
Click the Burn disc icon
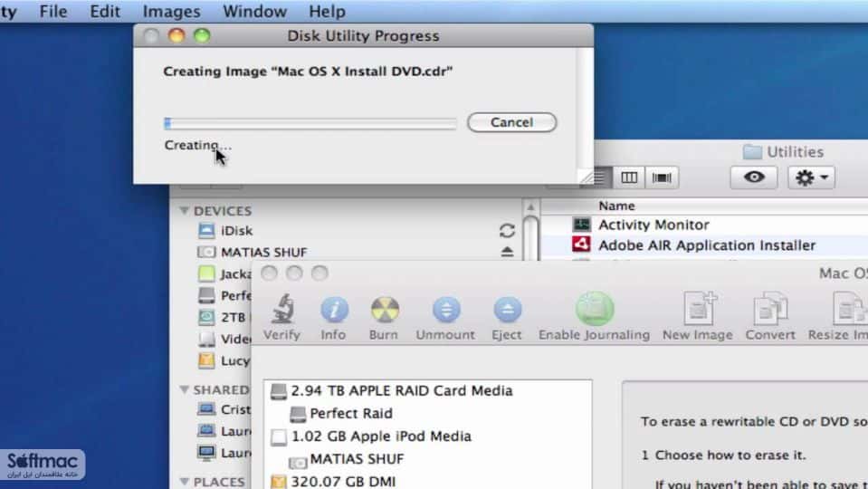(x=384, y=310)
